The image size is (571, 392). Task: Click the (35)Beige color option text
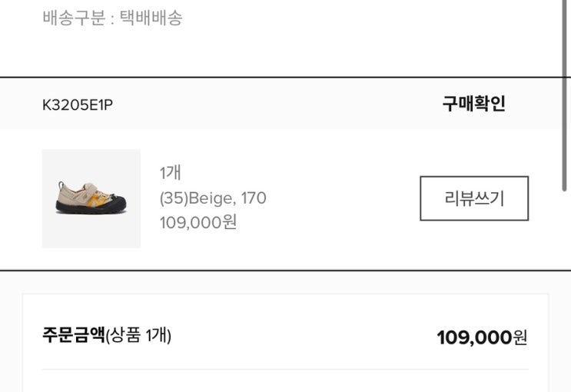(196, 198)
